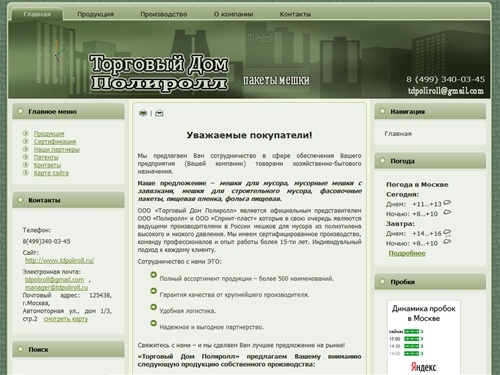Click today's daytime weather cloud icon

(447, 202)
